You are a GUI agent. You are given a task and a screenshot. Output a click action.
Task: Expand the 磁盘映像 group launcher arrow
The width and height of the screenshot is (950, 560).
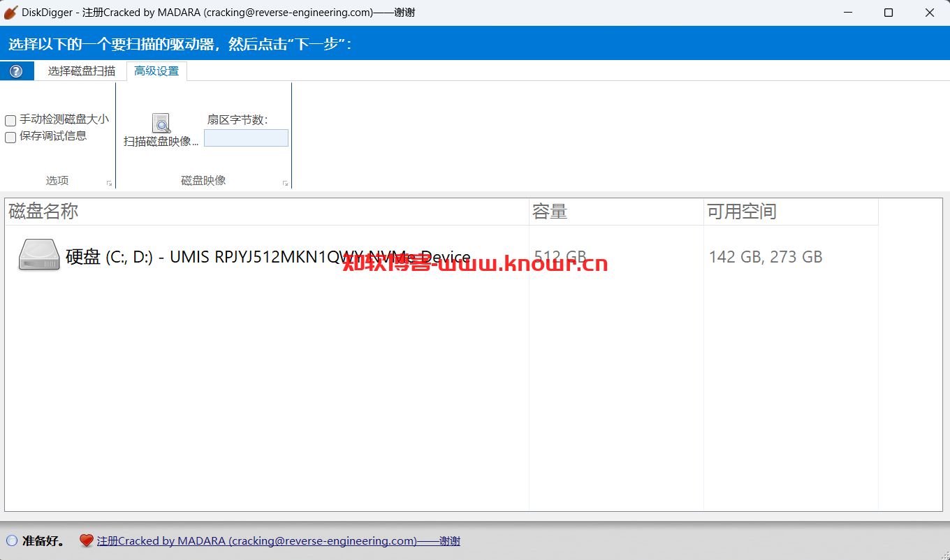click(285, 183)
